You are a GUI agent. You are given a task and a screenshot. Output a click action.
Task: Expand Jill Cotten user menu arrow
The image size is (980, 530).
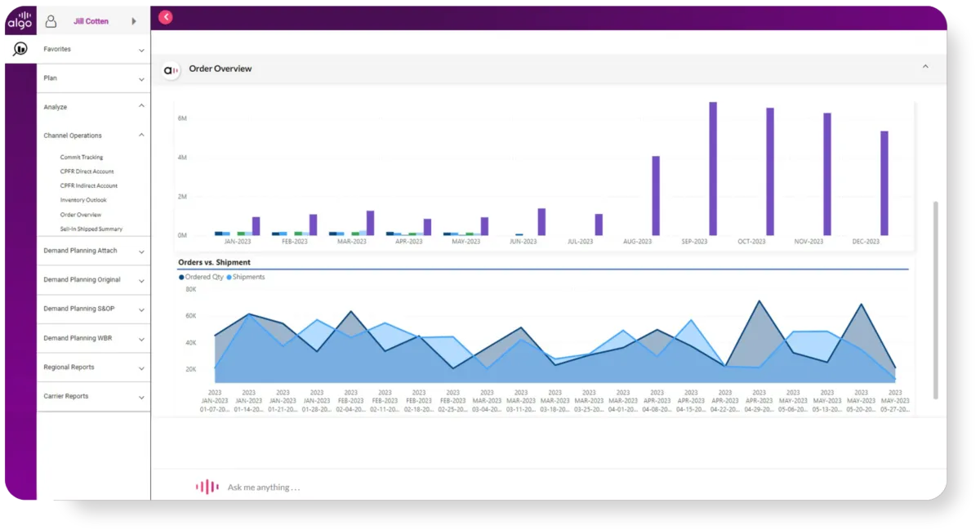(134, 21)
